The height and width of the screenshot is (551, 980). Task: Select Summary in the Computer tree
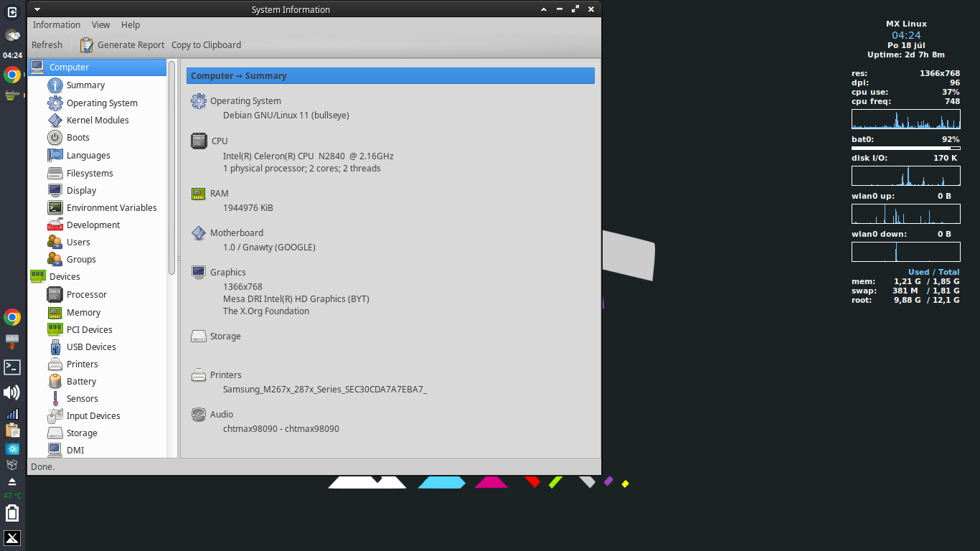[85, 85]
